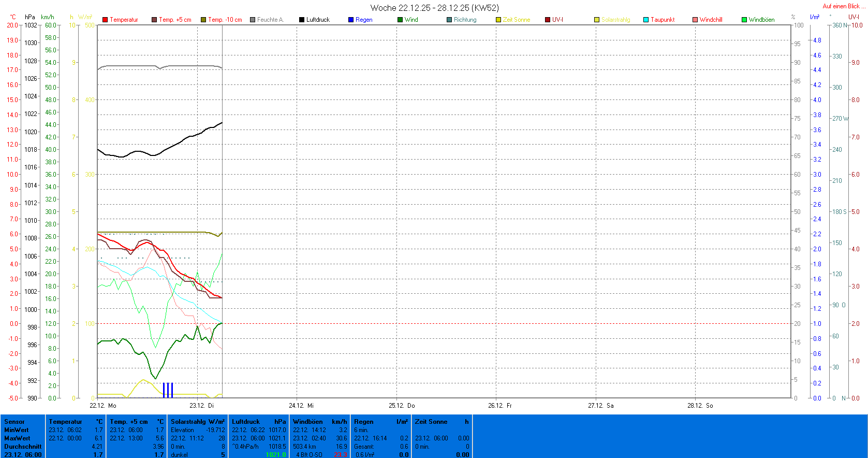Toggle the UV-I legend entry
868x458 pixels.
click(557, 20)
